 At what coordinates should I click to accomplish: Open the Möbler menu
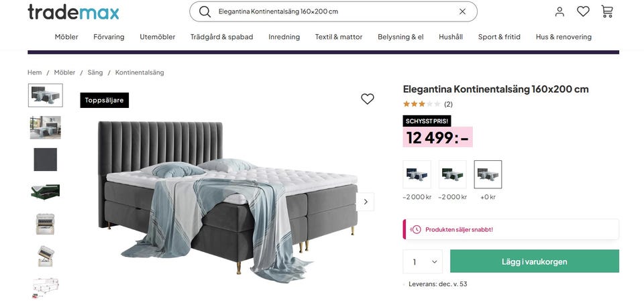66,37
